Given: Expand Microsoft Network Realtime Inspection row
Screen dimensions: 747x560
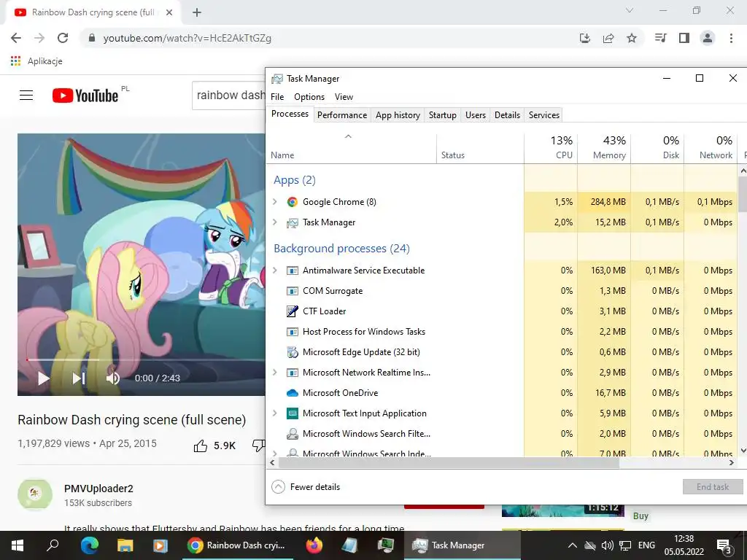Looking at the screenshot, I should point(275,373).
